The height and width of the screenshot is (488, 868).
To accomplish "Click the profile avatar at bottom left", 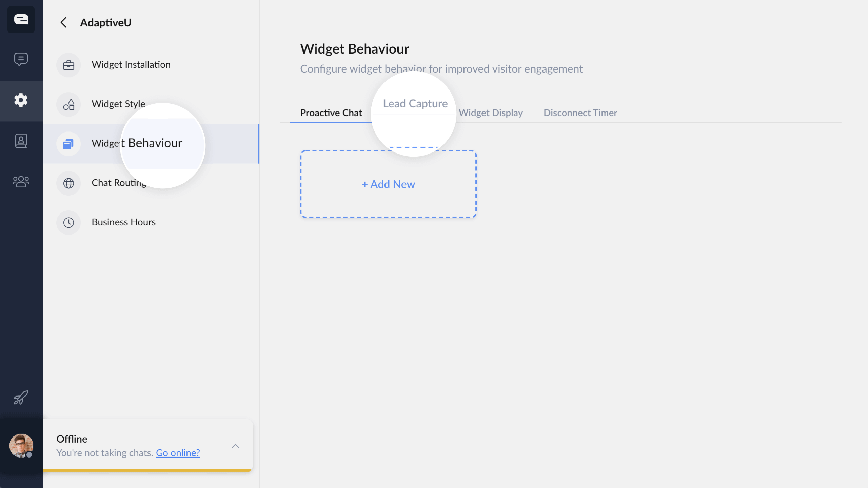I will pyautogui.click(x=21, y=446).
